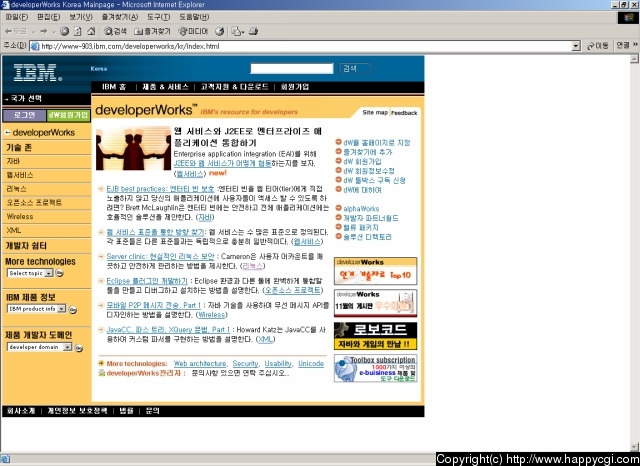Viewport: 640px width, 466px height.
Task: Click the Stop loading toolbar icon
Action: 64,31
